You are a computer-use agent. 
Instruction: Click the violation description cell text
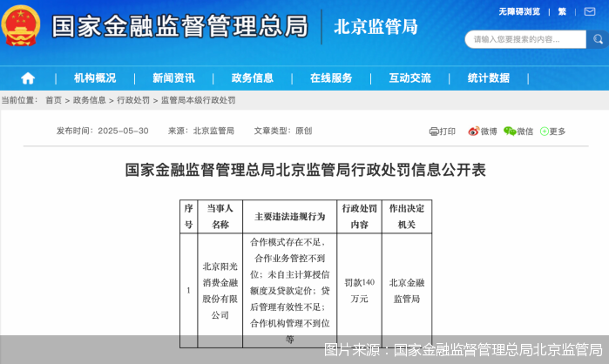tap(290, 290)
